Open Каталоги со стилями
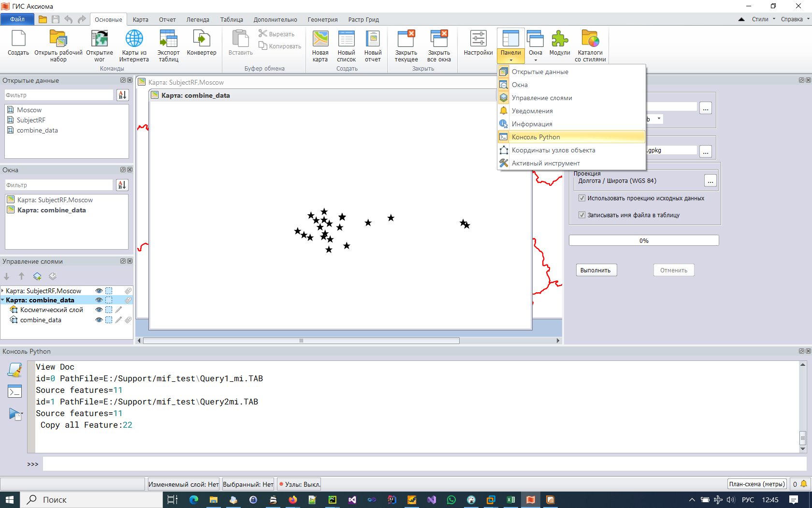Screen dimensions: 812x508 [590, 44]
